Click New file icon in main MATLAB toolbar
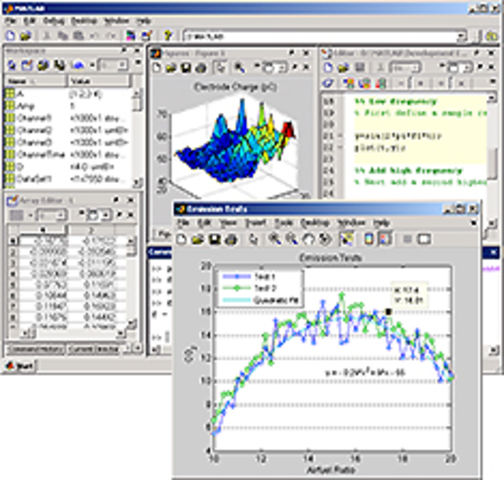Viewport: 504px width, 480px height. click(11, 36)
